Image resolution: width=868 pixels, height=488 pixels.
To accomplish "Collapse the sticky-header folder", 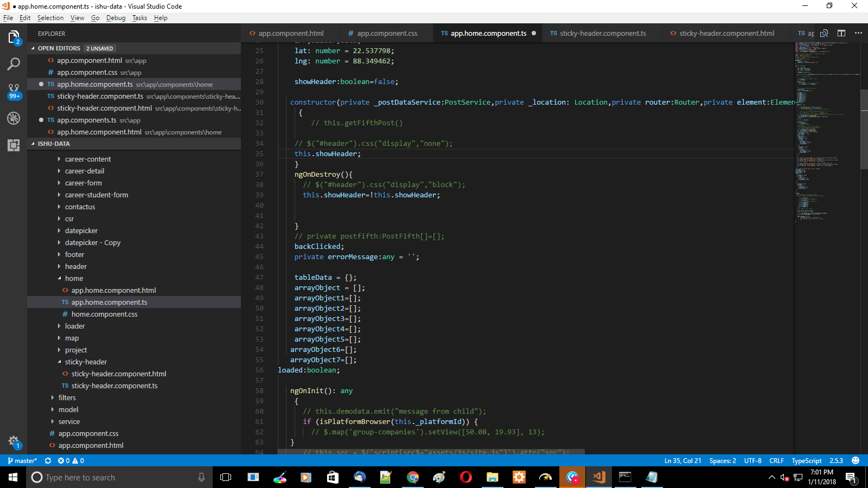I will point(86,362).
